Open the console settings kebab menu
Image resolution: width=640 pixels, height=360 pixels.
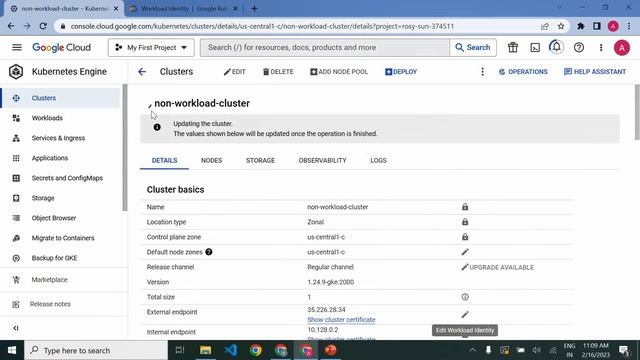click(601, 48)
